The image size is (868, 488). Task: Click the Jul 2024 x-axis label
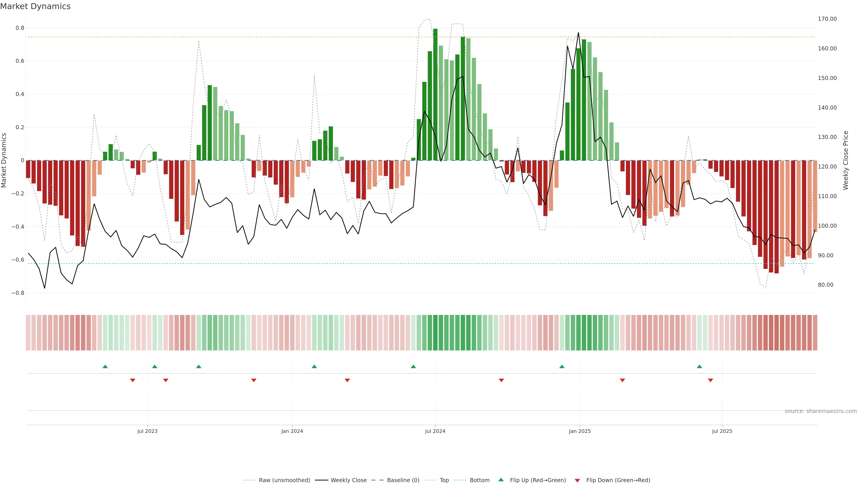435,431
